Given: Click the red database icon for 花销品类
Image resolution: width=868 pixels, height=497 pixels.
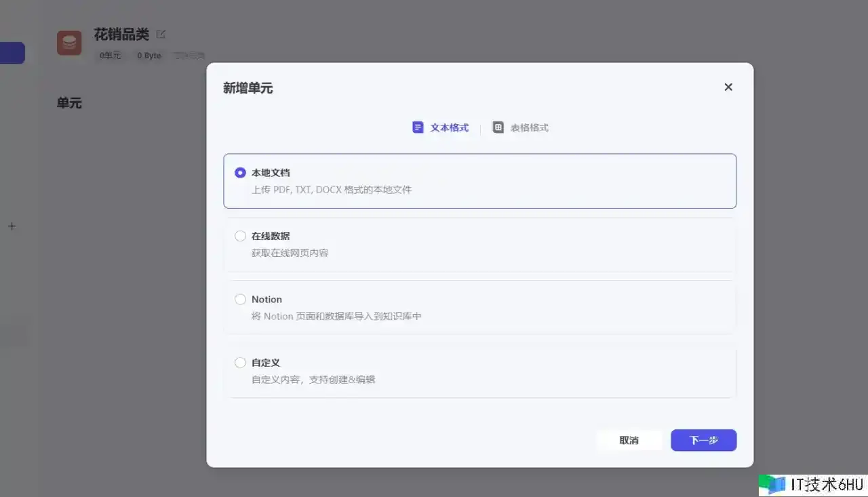Looking at the screenshot, I should click(x=69, y=43).
